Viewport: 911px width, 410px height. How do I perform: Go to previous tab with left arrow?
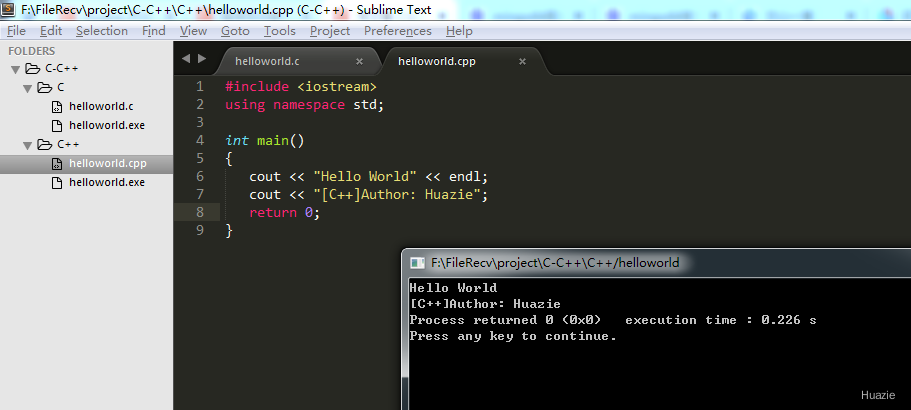pos(186,58)
